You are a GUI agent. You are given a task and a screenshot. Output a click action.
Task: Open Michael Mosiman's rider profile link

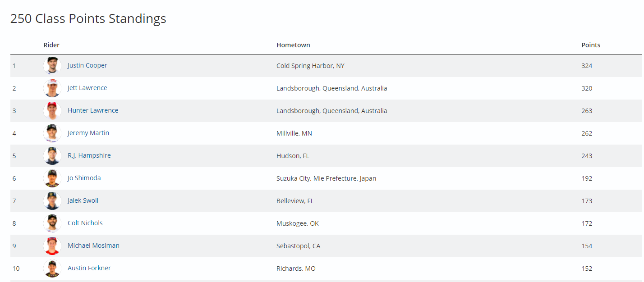click(93, 246)
